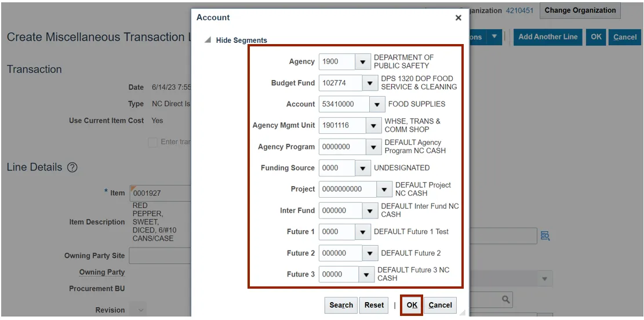This screenshot has width=644, height=320.
Task: Confirm the Account dialog with OK
Action: click(412, 305)
